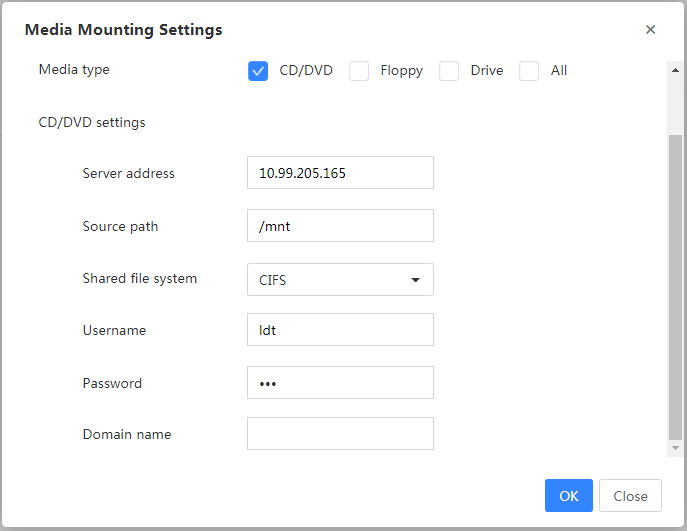The width and height of the screenshot is (687, 531).
Task: Enable the Floppy media type checkbox
Action: coord(359,71)
